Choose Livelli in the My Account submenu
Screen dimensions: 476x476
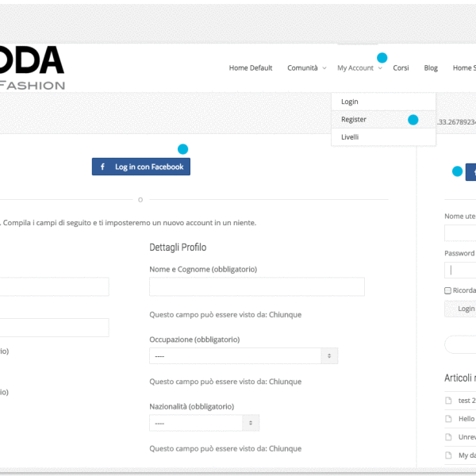350,137
